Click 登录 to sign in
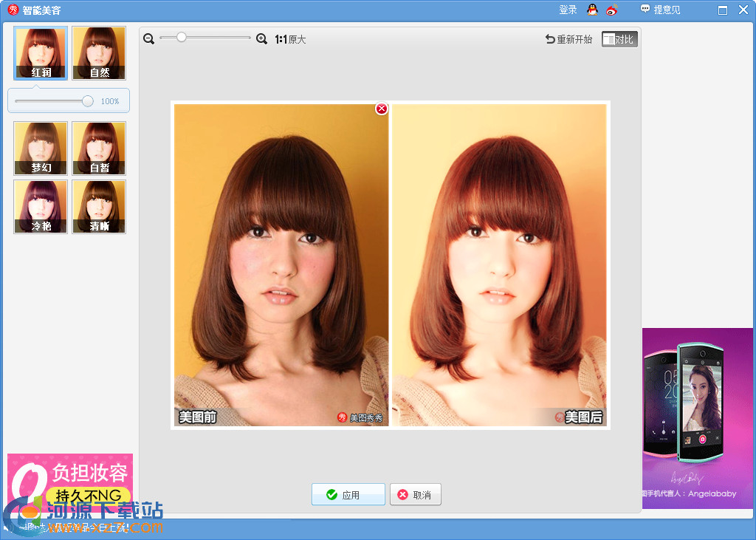The height and width of the screenshot is (540, 756). 568,10
